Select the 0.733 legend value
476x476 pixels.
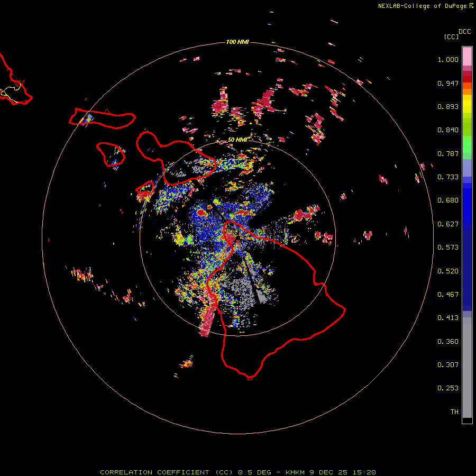(448, 177)
